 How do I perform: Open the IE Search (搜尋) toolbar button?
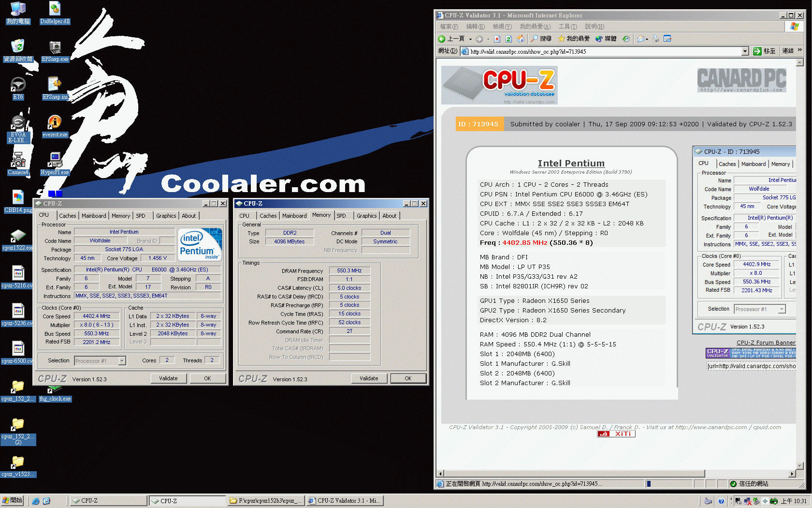point(541,39)
